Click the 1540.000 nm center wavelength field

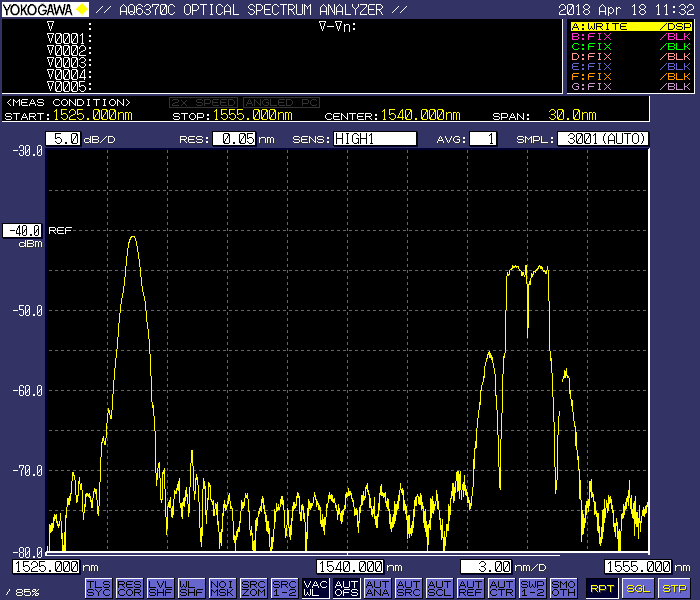(350, 566)
